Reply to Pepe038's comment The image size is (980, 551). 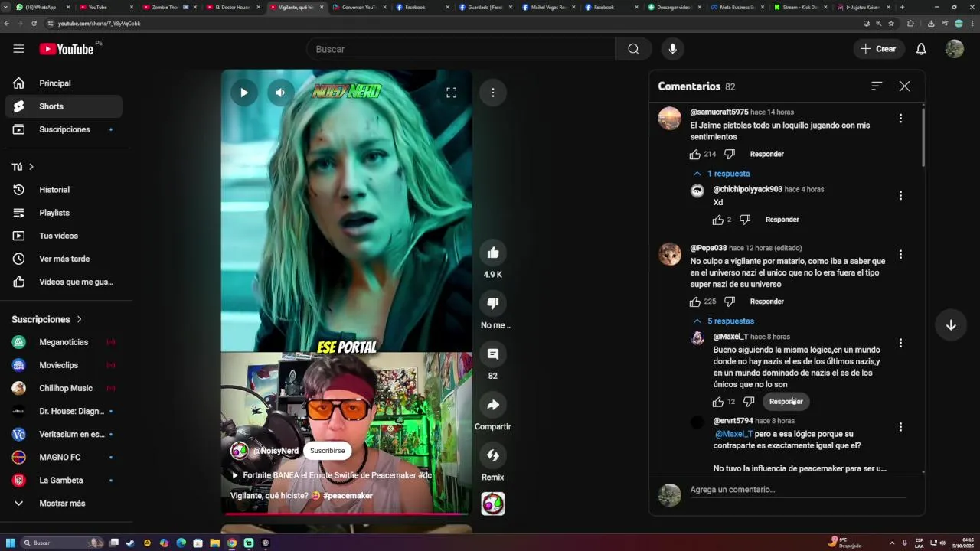tap(766, 302)
